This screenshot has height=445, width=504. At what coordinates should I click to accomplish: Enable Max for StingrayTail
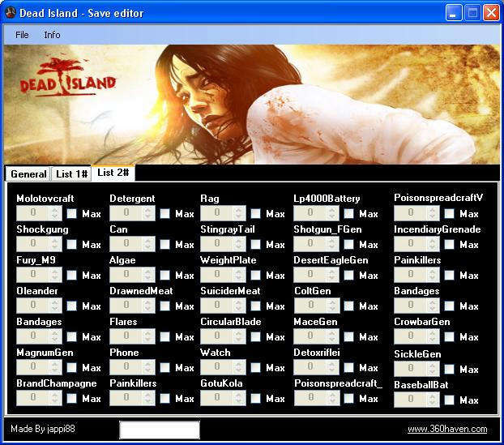tap(255, 244)
